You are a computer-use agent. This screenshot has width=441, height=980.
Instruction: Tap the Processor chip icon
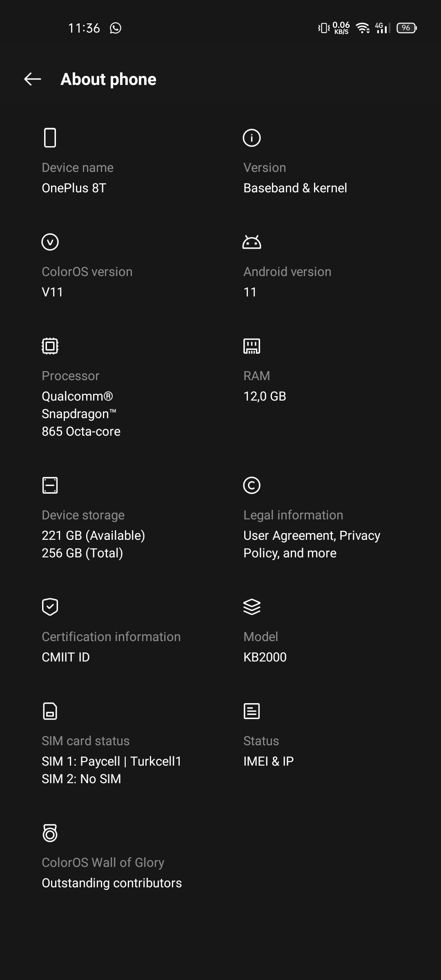[50, 346]
